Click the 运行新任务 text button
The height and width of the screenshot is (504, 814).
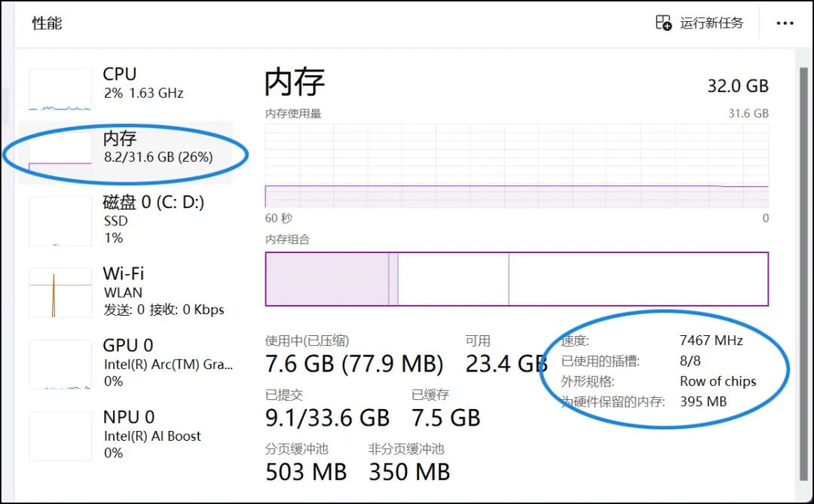point(711,23)
